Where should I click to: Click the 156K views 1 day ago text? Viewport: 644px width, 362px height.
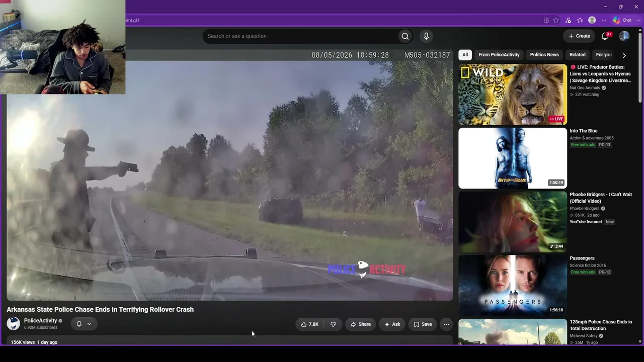34,342
